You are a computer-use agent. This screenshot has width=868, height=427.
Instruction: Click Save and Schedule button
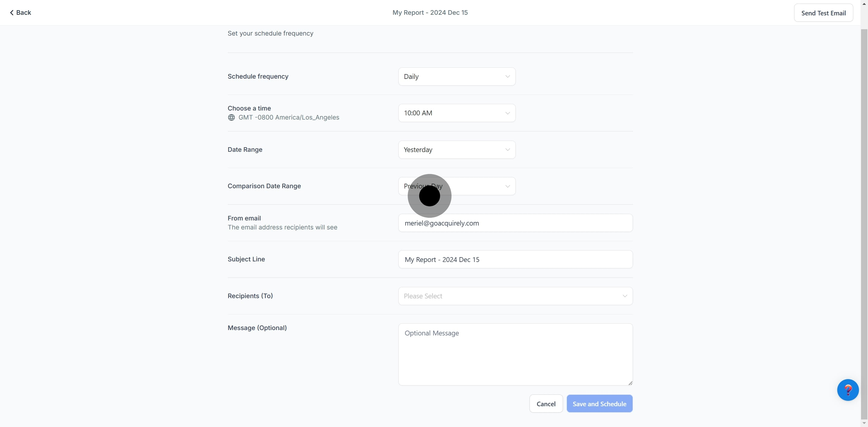(x=599, y=404)
